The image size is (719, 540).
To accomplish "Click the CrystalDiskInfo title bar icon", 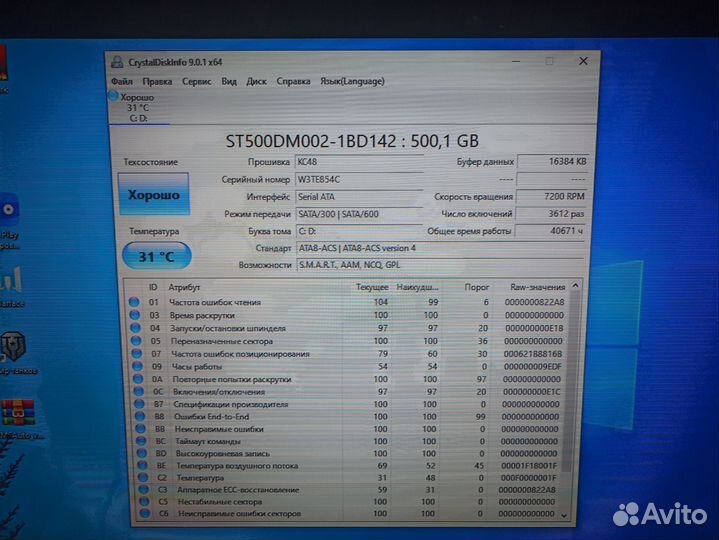I will pyautogui.click(x=117, y=62).
